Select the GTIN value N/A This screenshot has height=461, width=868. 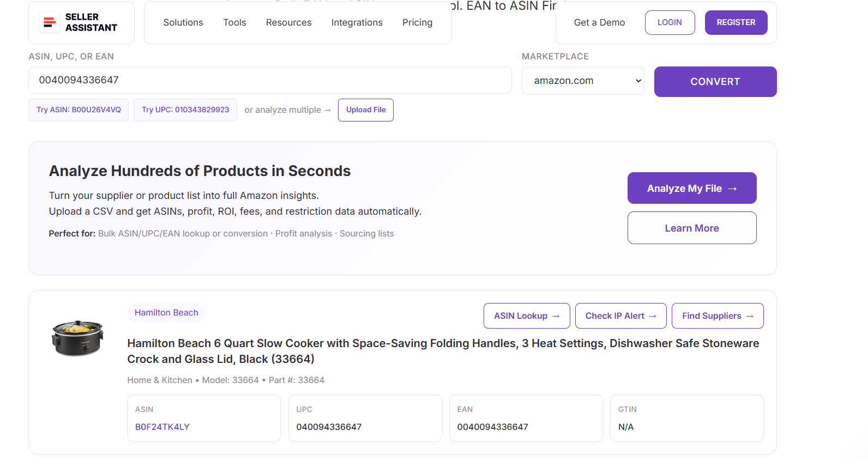(626, 427)
